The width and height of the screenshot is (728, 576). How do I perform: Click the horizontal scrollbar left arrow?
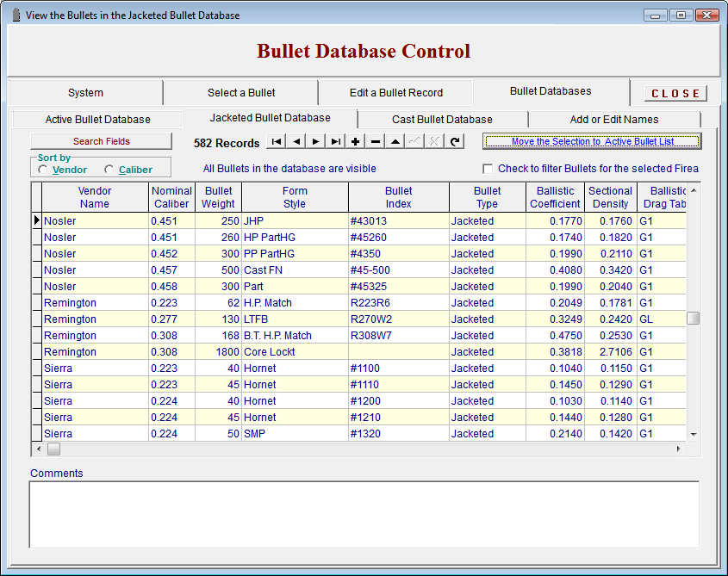pyautogui.click(x=39, y=449)
